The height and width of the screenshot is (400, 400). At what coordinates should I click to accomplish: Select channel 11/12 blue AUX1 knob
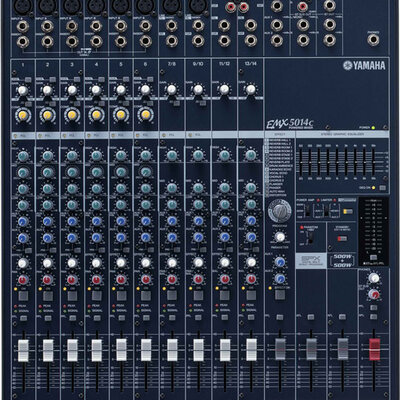[224, 221]
